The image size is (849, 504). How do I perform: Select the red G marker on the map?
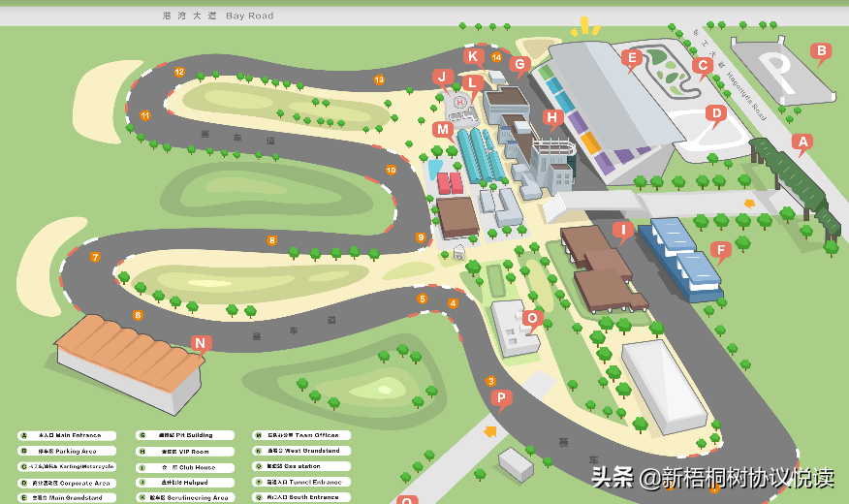coord(519,65)
